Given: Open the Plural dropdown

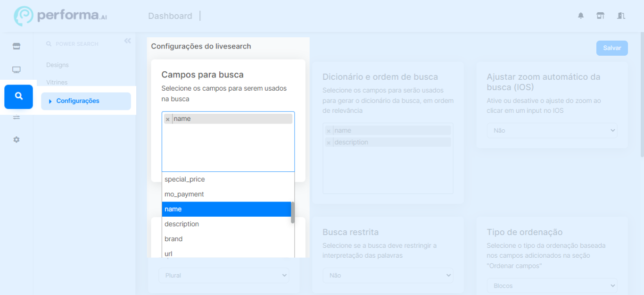Looking at the screenshot, I should click(223, 275).
